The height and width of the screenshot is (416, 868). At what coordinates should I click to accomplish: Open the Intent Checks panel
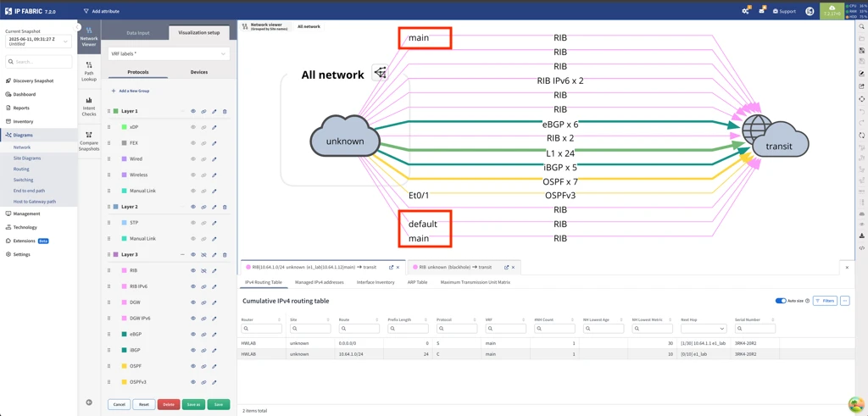pyautogui.click(x=89, y=105)
